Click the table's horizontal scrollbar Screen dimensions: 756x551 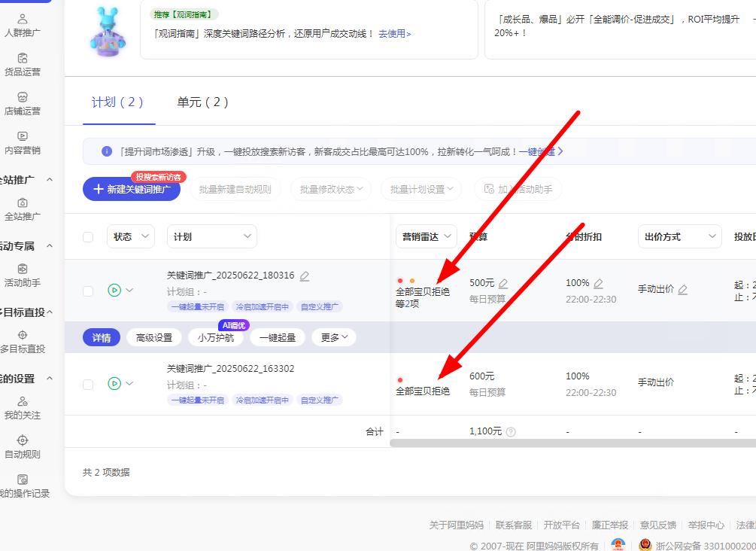(572, 443)
